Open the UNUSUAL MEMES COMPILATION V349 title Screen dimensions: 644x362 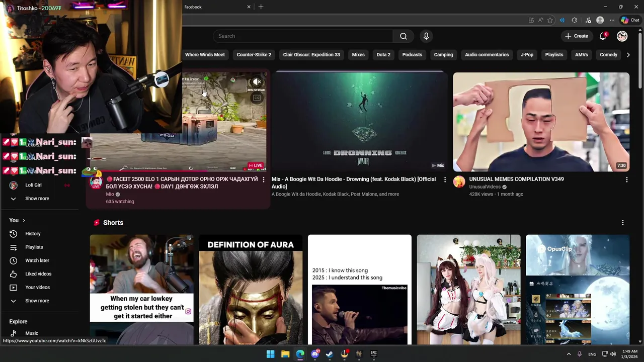(516, 179)
